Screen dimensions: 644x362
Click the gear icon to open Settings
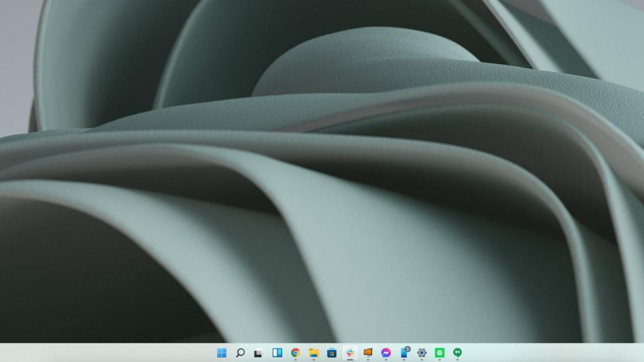tap(422, 353)
